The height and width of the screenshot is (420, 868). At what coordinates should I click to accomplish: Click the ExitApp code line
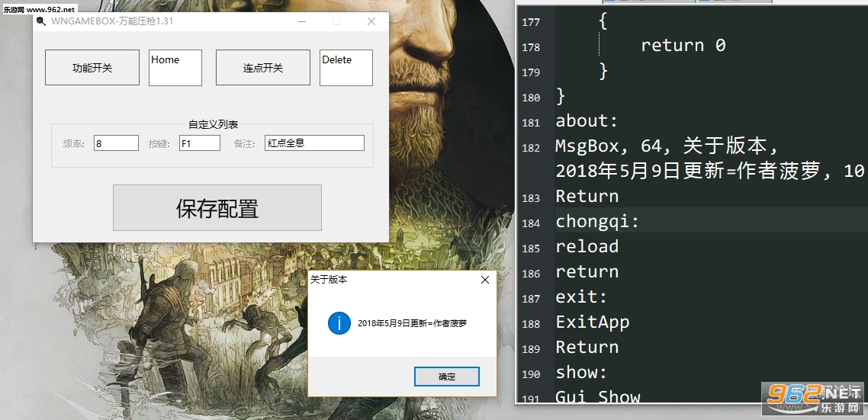pyautogui.click(x=593, y=322)
